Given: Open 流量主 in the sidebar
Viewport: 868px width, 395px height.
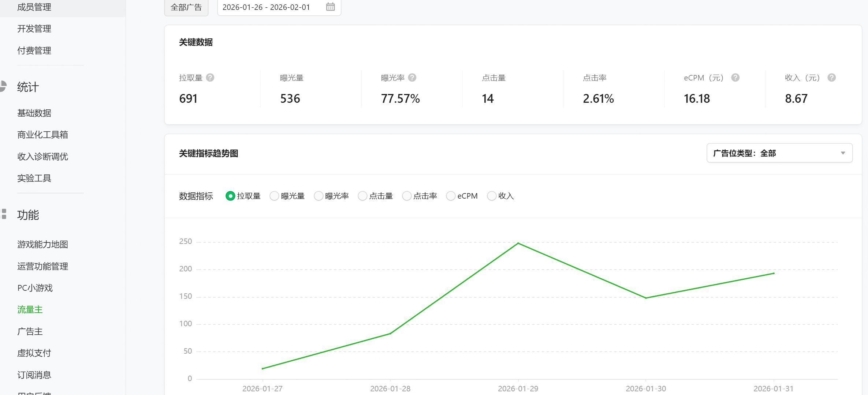Looking at the screenshot, I should tap(30, 309).
